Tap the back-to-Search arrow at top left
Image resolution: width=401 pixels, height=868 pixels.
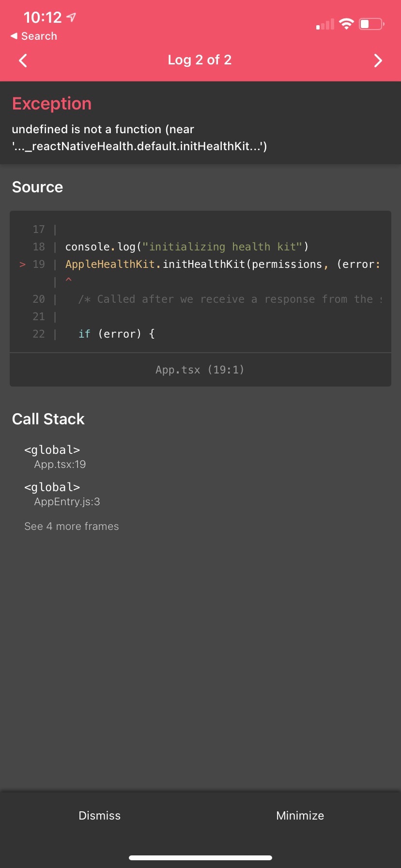click(x=32, y=36)
